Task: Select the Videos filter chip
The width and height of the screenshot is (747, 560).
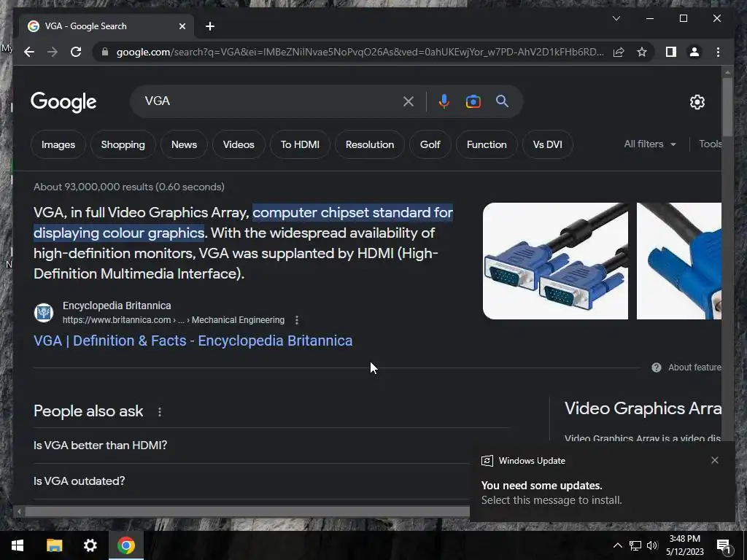Action: pos(239,144)
